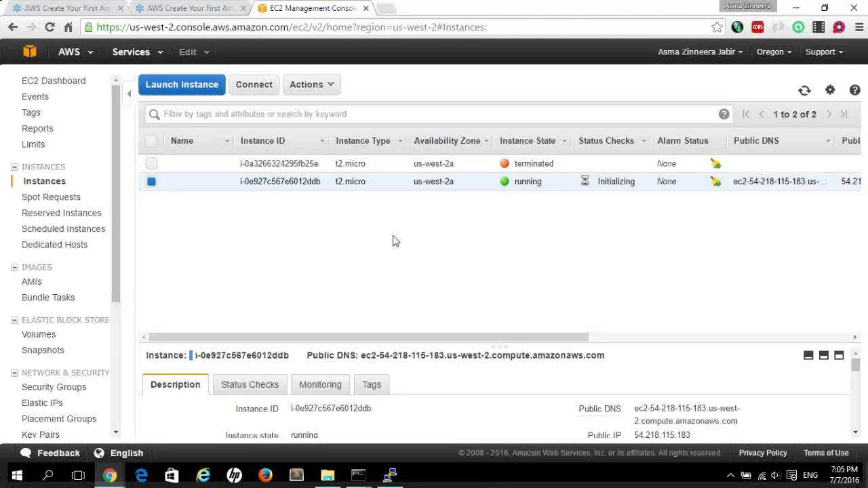Collapse the NETWORK & SECURITY section
The width and height of the screenshot is (868, 488).
pos(15,373)
